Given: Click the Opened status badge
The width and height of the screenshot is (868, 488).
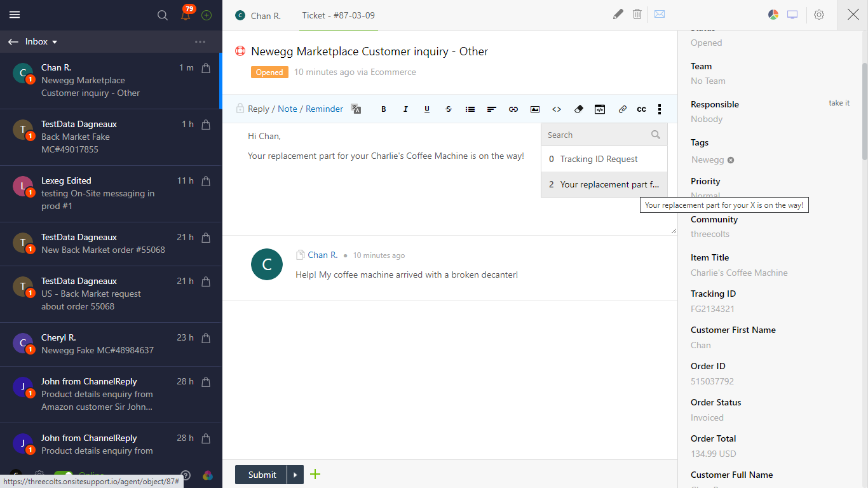Looking at the screenshot, I should point(269,72).
